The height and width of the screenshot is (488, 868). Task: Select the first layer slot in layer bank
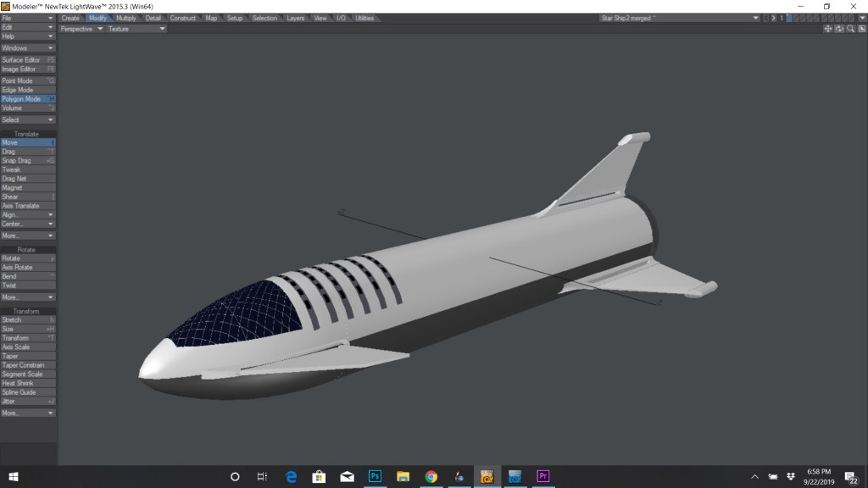789,18
